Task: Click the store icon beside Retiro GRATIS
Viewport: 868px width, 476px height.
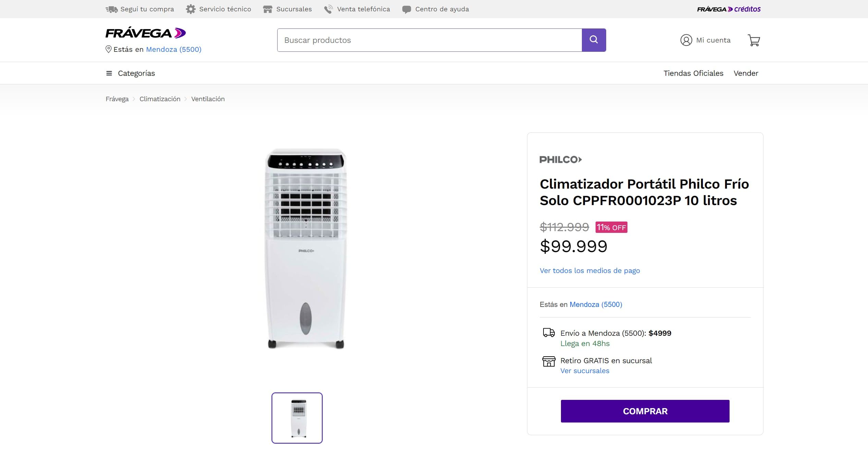Action: coord(549,361)
